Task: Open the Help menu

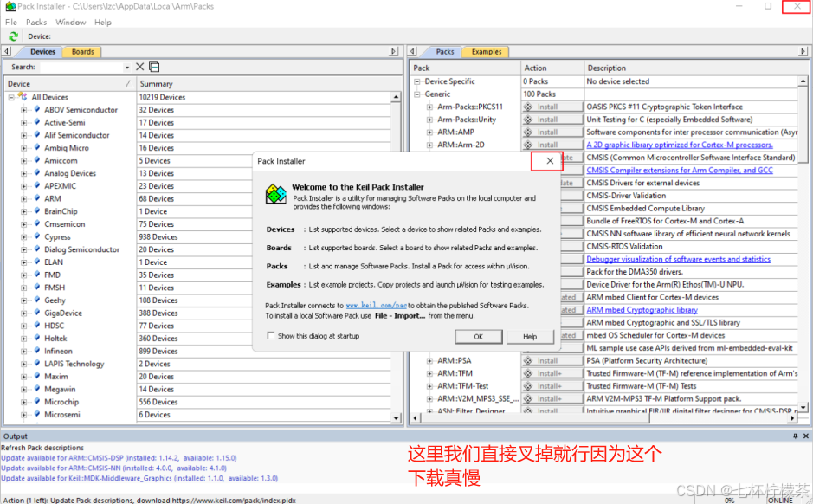Action: click(103, 22)
